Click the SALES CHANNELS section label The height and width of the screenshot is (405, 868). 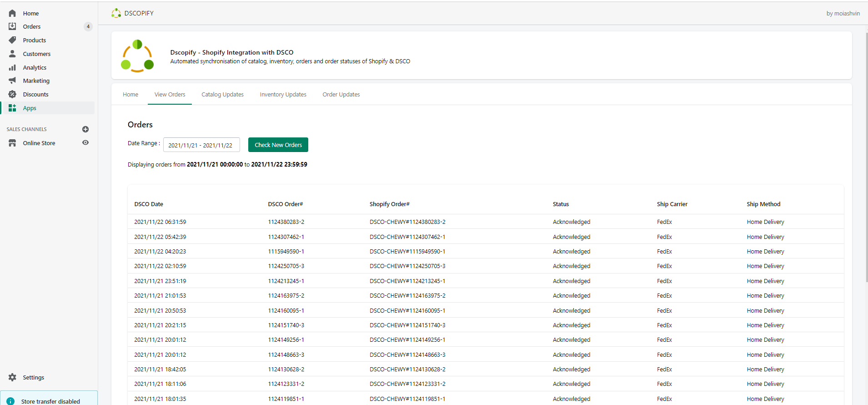[x=26, y=129]
